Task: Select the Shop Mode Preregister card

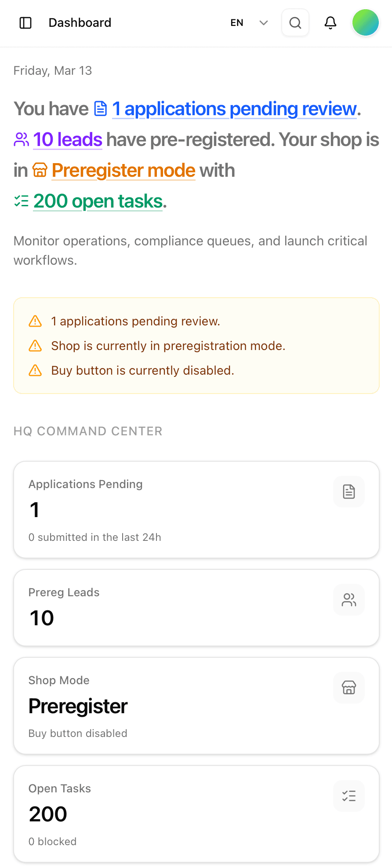Action: point(196,706)
